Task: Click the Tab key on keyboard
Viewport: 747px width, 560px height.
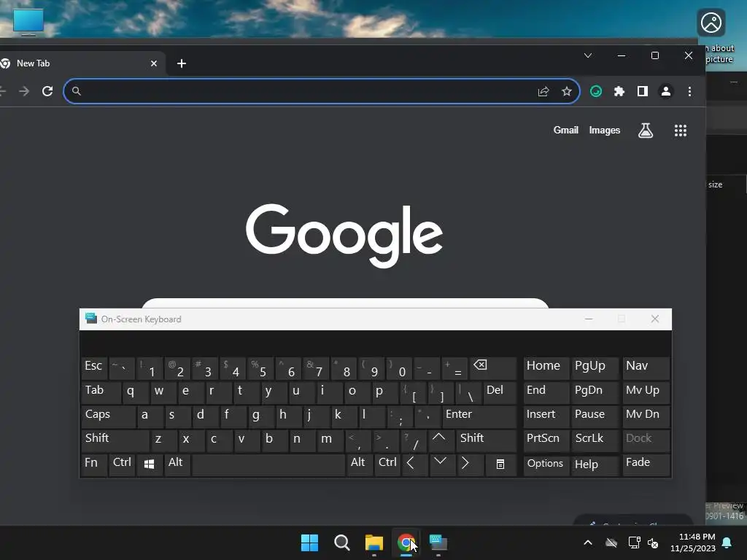Action: pyautogui.click(x=101, y=392)
